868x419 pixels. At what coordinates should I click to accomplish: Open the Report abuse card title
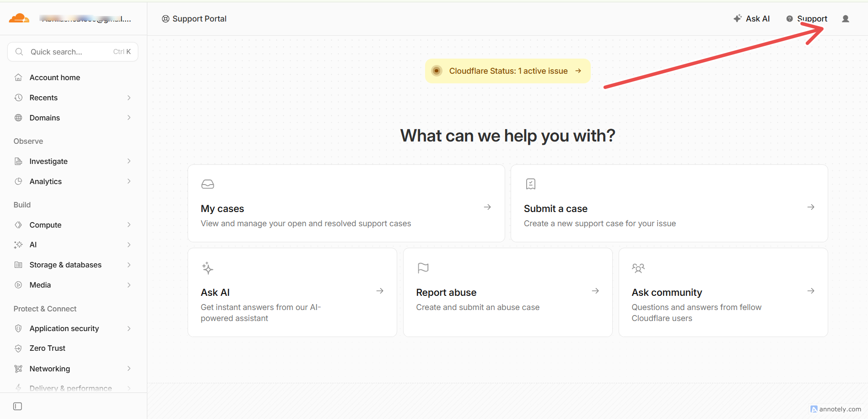pos(446,293)
